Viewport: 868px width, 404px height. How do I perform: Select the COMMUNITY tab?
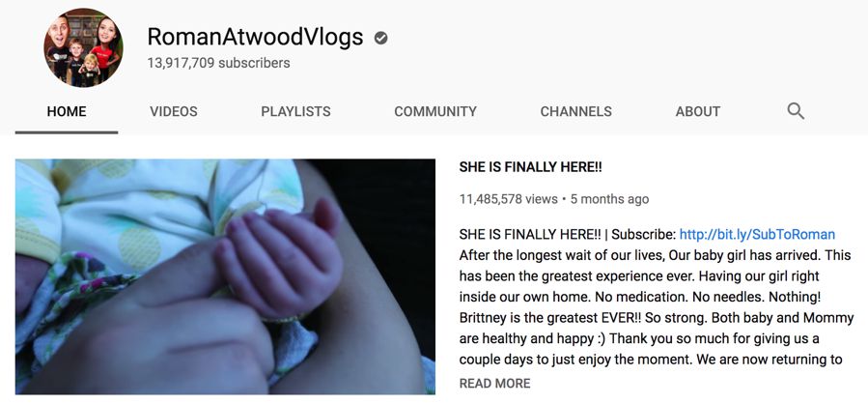(x=435, y=111)
